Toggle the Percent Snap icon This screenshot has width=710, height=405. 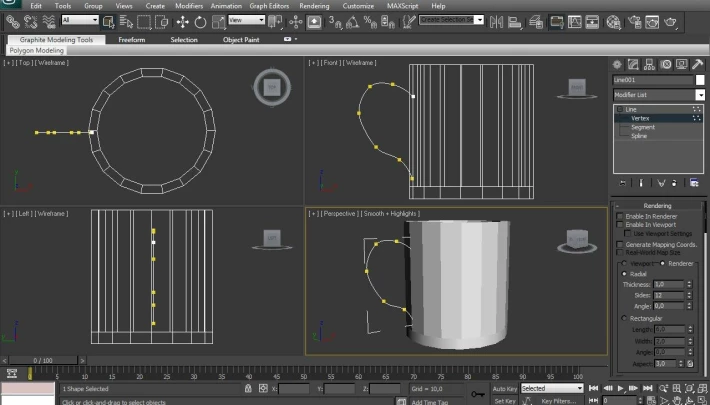pyautogui.click(x=370, y=21)
